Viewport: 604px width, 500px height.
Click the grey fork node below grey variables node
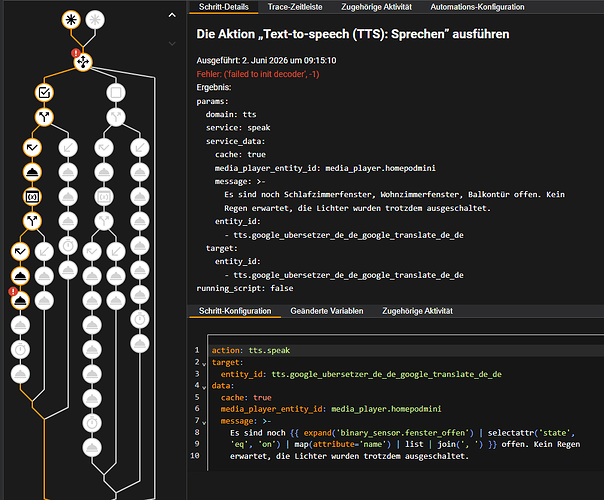point(104,221)
